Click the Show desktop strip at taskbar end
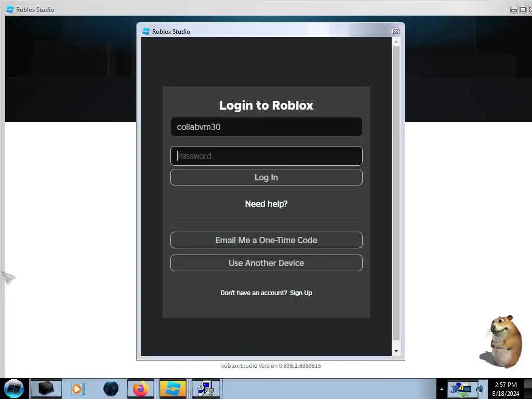The image size is (532, 399). point(528,389)
